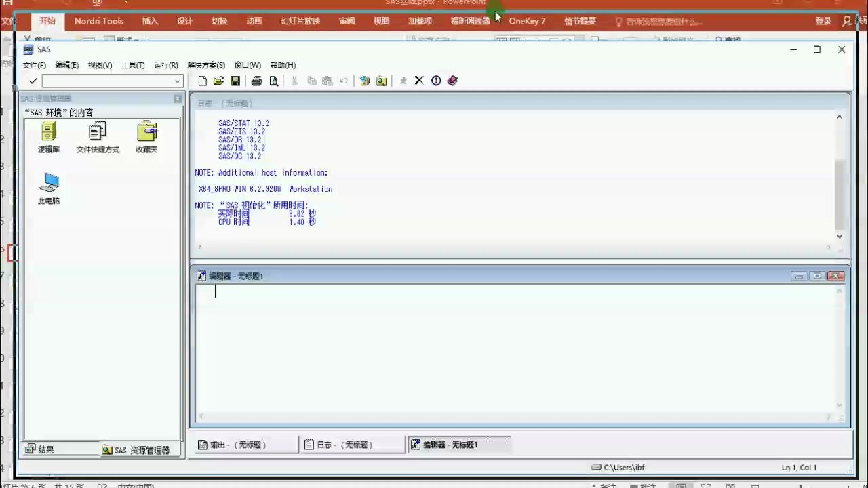The image size is (868, 488).
Task: Open the 帮助(H) menu
Action: click(283, 65)
